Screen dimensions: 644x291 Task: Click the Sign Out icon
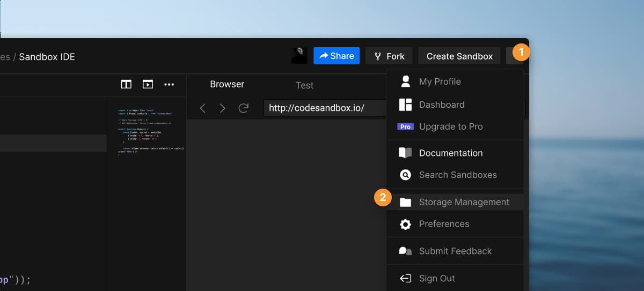pyautogui.click(x=406, y=278)
